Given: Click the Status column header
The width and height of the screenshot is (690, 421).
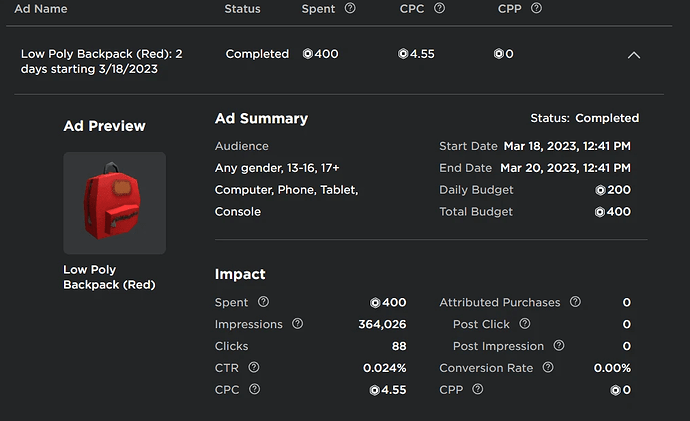Looking at the screenshot, I should click(x=243, y=9).
